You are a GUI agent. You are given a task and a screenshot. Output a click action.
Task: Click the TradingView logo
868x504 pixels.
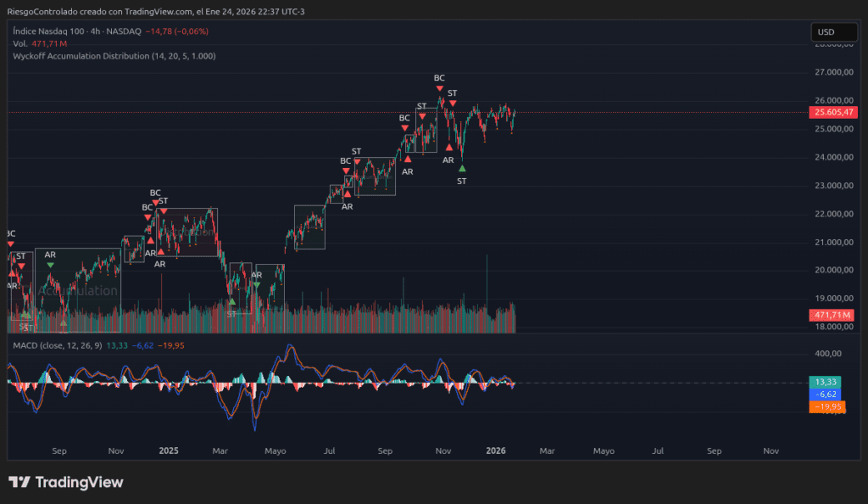coord(66,482)
